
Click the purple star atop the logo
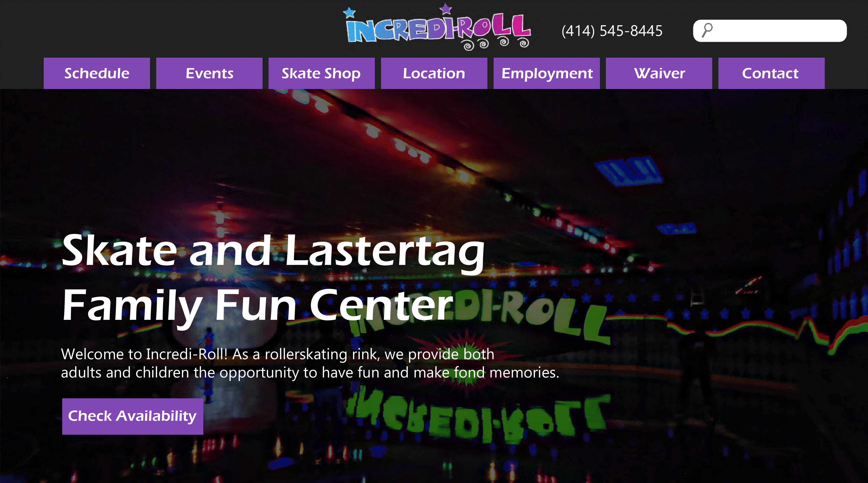click(x=446, y=8)
